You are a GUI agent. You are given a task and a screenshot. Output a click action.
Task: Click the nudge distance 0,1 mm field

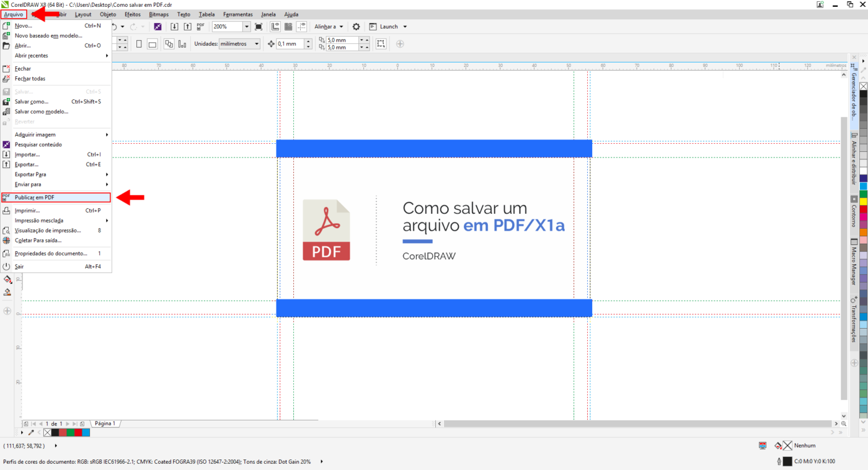pos(290,44)
